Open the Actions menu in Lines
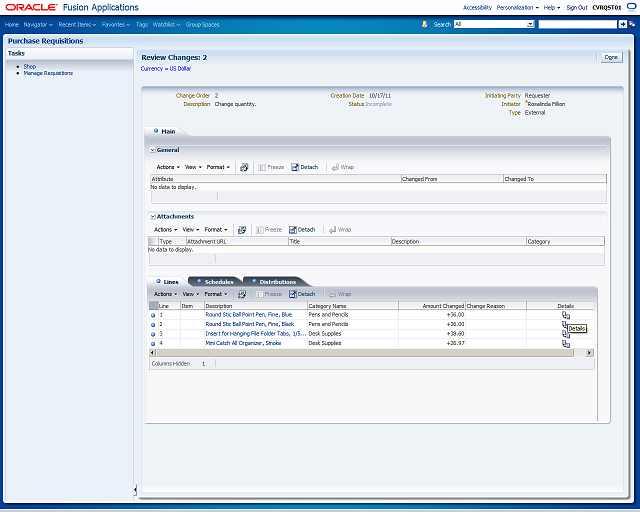This screenshot has height=512, width=640. point(165,294)
